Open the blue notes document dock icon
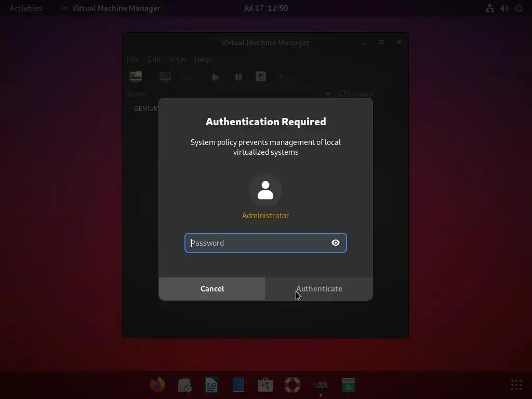 tap(238, 385)
